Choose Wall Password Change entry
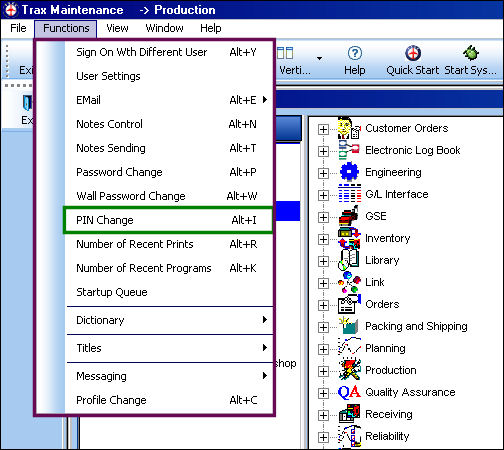 (169, 196)
